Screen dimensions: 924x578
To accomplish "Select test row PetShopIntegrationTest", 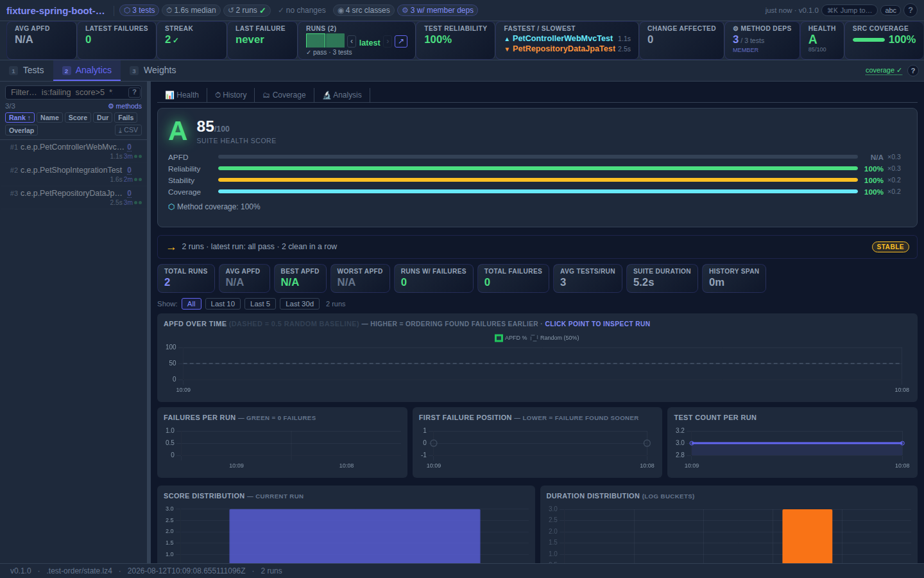I will [74, 174].
